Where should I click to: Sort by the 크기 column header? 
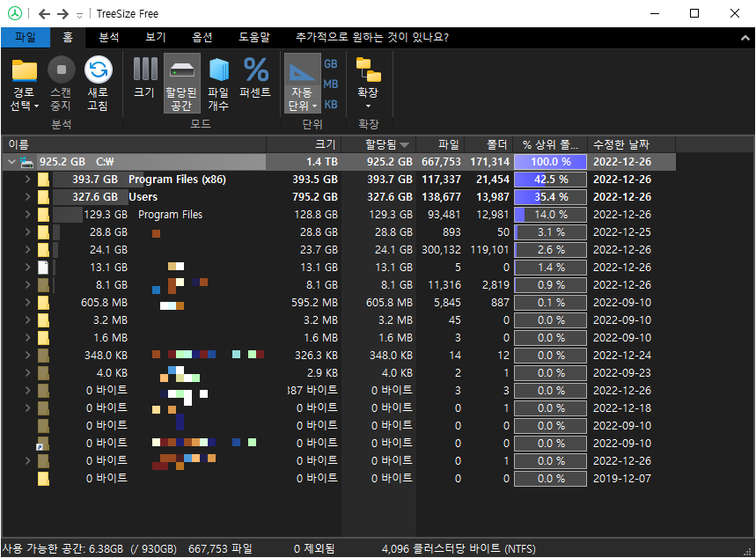[x=304, y=144]
